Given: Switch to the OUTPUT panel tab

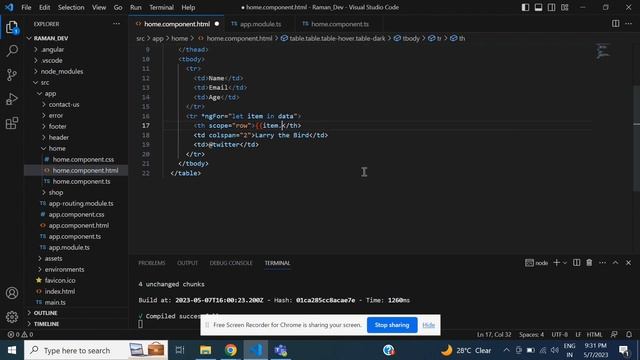Looking at the screenshot, I should (x=187, y=263).
